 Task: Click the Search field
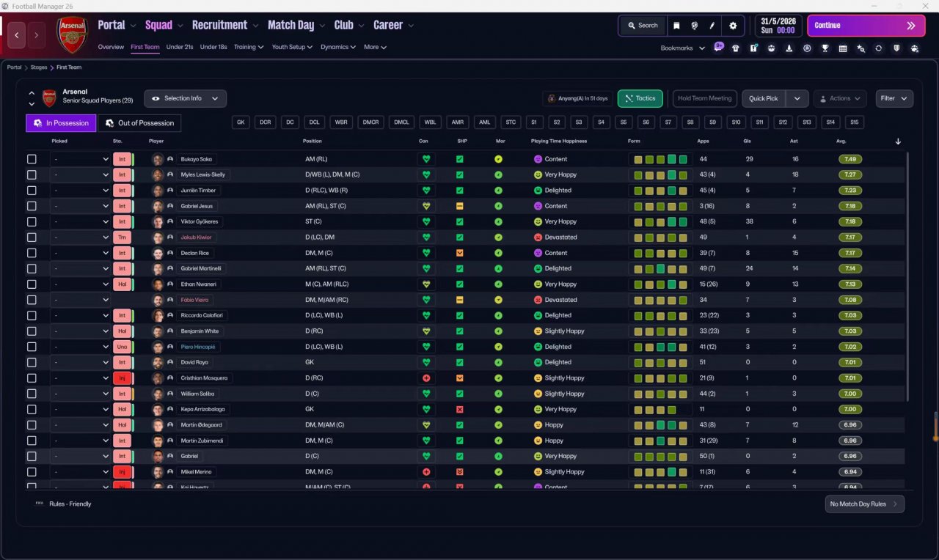tap(642, 26)
